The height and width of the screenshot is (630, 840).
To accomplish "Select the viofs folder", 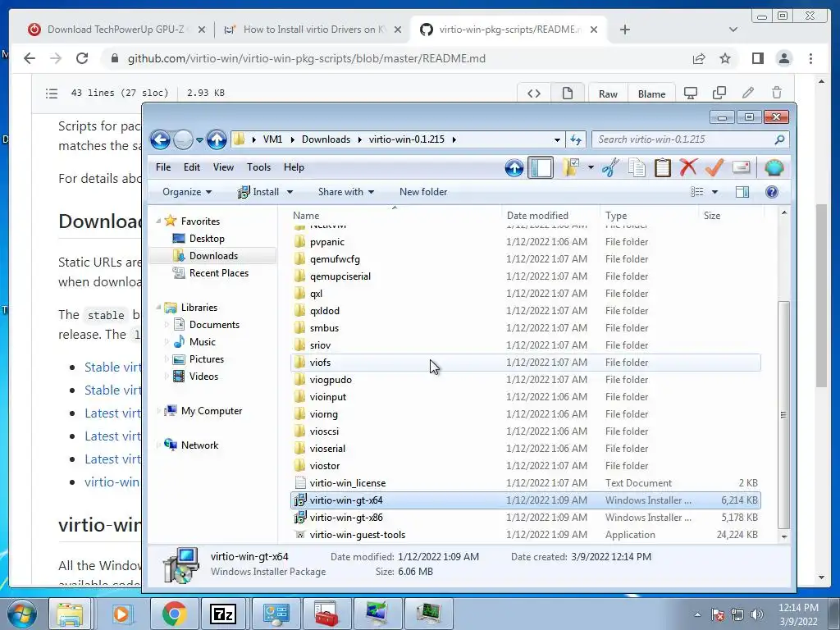I will click(x=526, y=363).
